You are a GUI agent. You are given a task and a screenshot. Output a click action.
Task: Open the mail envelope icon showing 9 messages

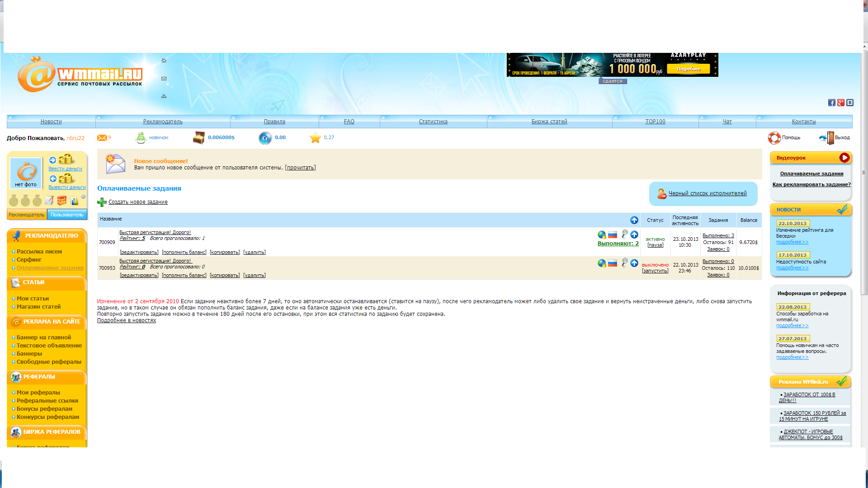point(102,138)
